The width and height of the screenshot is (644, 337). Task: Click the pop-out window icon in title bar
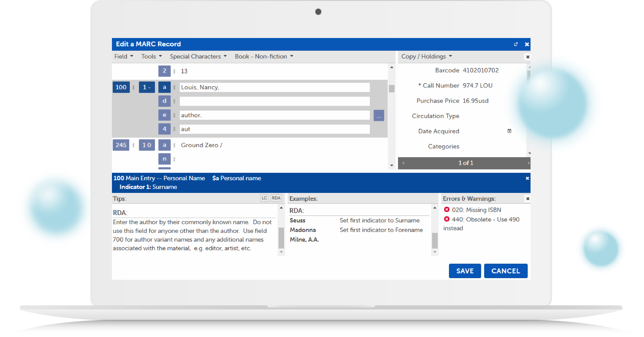[x=516, y=44]
